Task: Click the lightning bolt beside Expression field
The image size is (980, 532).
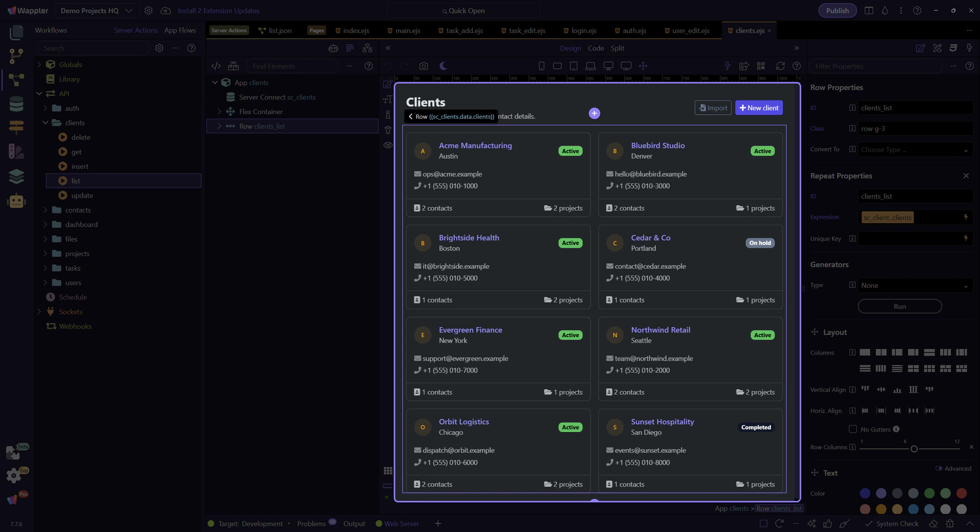Action: coord(966,217)
